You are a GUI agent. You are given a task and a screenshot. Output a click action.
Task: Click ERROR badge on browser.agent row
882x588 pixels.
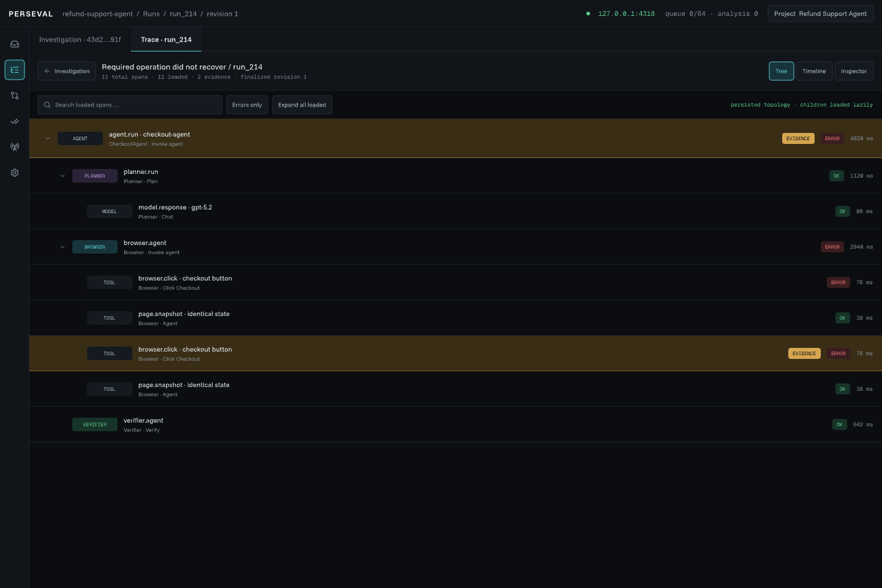832,247
